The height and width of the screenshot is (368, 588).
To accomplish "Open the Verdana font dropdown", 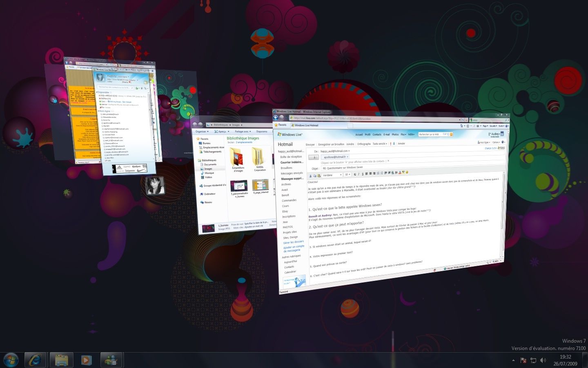I will [x=332, y=175].
